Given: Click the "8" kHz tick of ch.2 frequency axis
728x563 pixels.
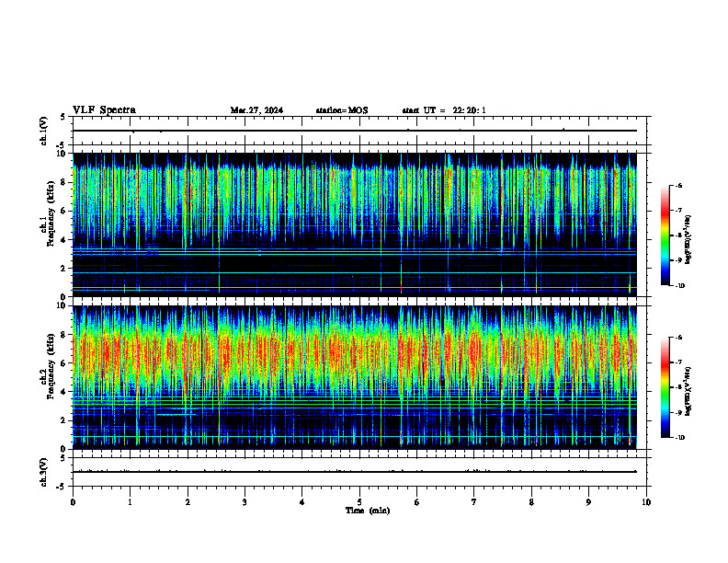Looking at the screenshot, I should [64, 335].
